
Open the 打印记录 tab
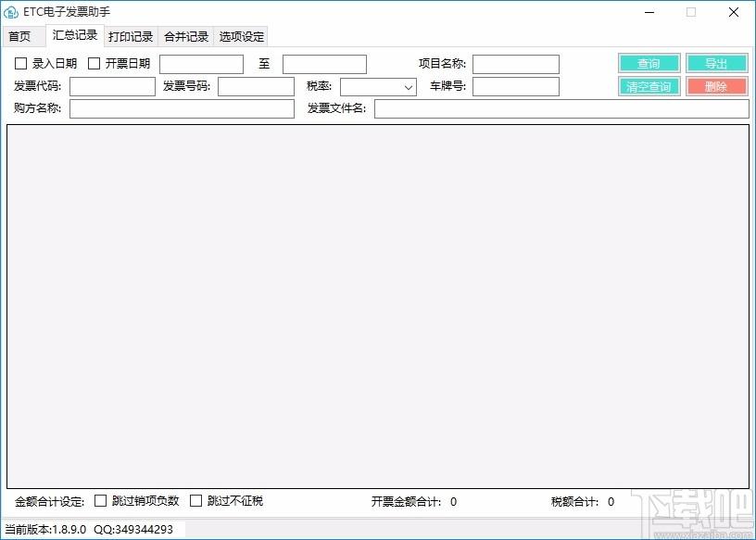(131, 37)
